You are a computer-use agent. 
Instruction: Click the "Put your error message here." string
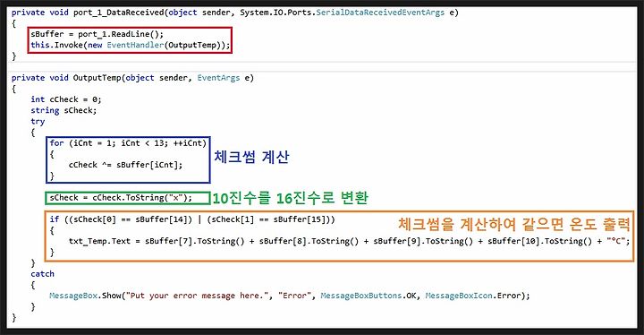[x=197, y=296]
